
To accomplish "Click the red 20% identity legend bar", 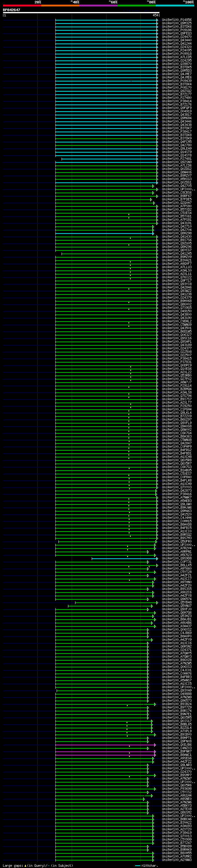I will (22, 6).
